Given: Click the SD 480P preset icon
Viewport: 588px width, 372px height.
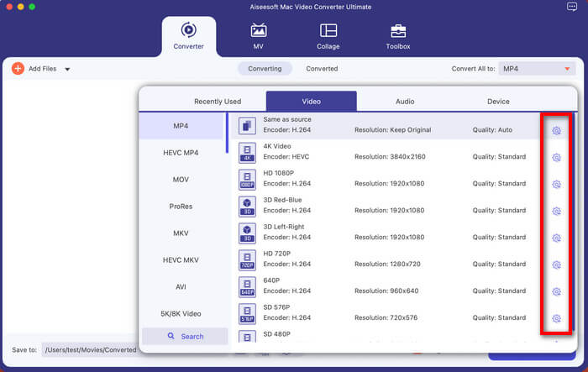Looking at the screenshot, I should (247, 337).
